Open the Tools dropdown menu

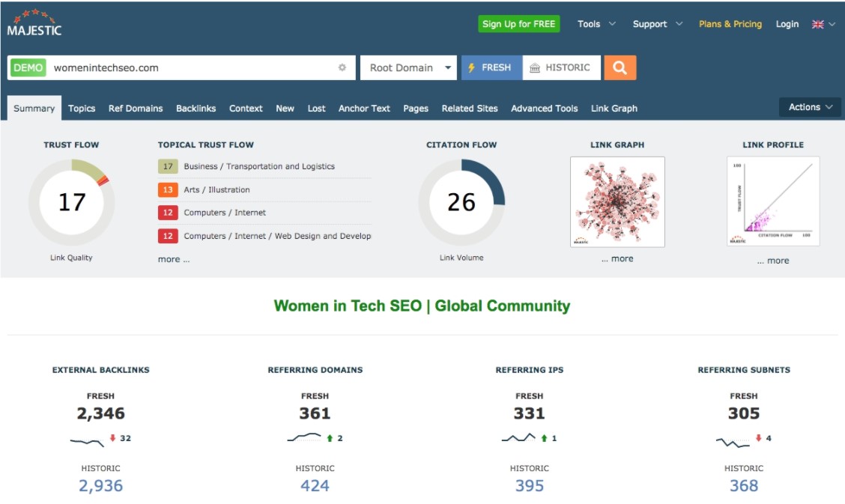[x=596, y=24]
